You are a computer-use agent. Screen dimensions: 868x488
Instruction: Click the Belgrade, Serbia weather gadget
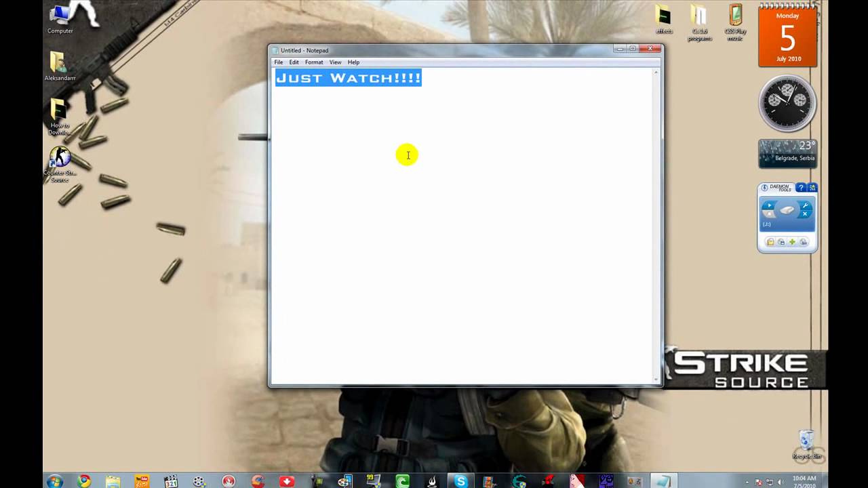pos(787,154)
